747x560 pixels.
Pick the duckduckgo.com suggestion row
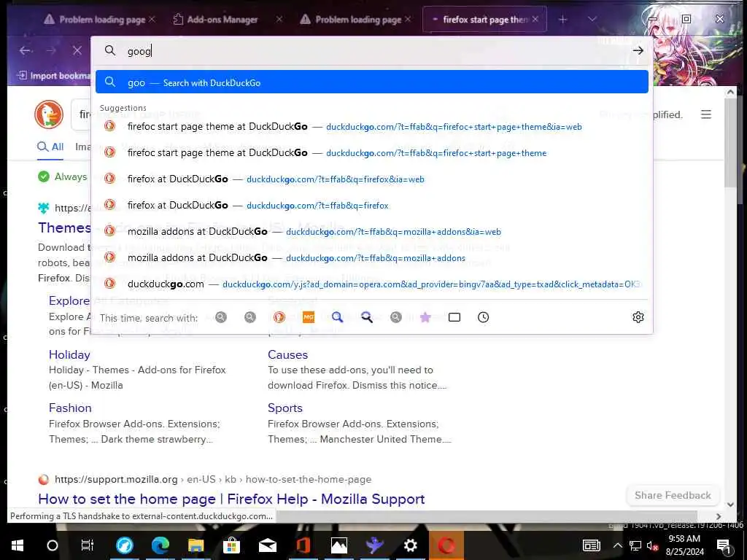371,284
